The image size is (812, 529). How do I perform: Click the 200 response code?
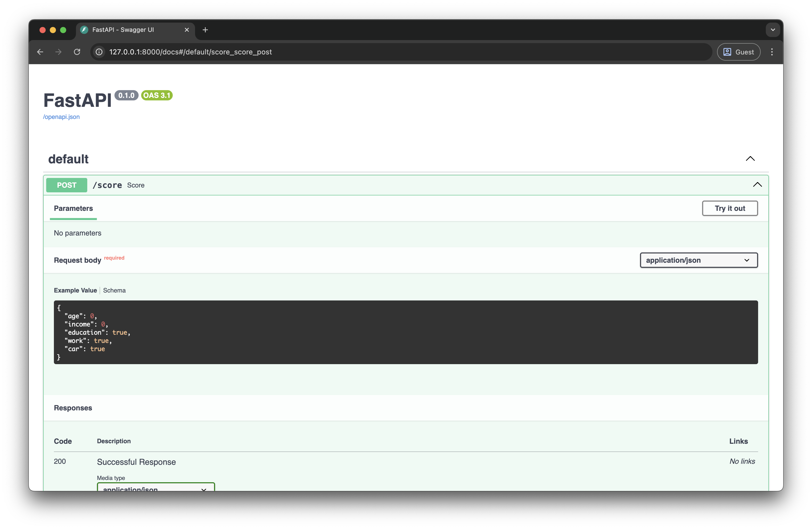point(60,461)
